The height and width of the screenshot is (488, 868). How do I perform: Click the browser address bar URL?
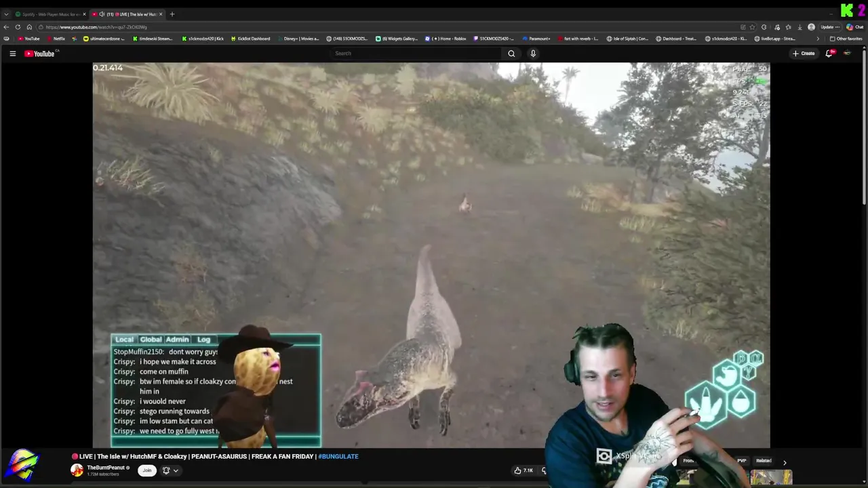click(x=96, y=27)
